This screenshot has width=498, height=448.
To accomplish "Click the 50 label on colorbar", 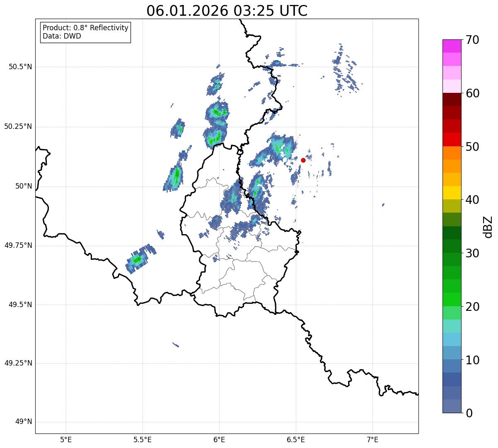I will coord(472,147).
